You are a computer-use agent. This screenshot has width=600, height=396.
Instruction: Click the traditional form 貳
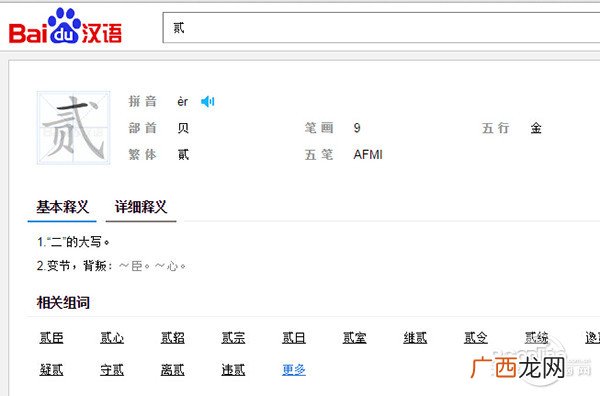tap(183, 155)
